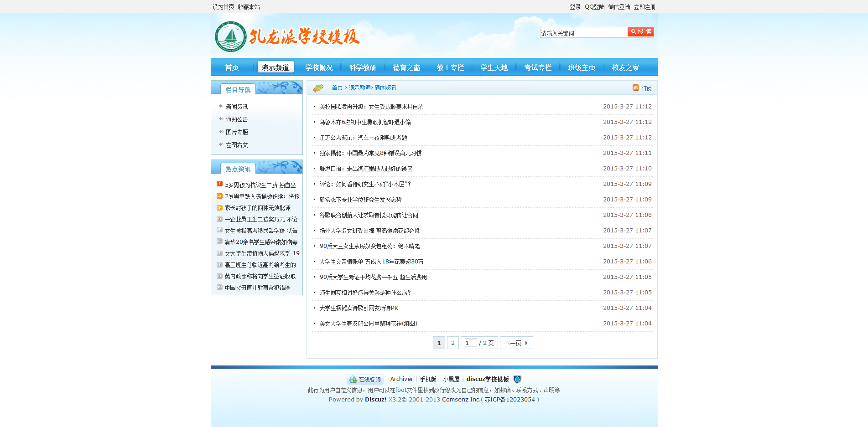Click the school sailboat logo
The height and width of the screenshot is (427, 868).
coord(231,36)
